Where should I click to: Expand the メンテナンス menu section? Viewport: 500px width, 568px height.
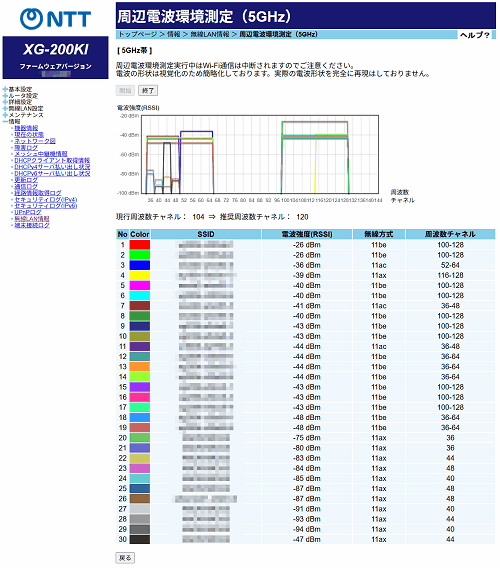23,115
